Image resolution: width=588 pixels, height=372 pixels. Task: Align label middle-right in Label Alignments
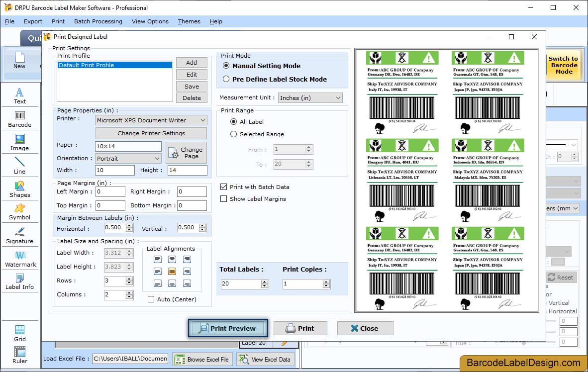point(187,271)
